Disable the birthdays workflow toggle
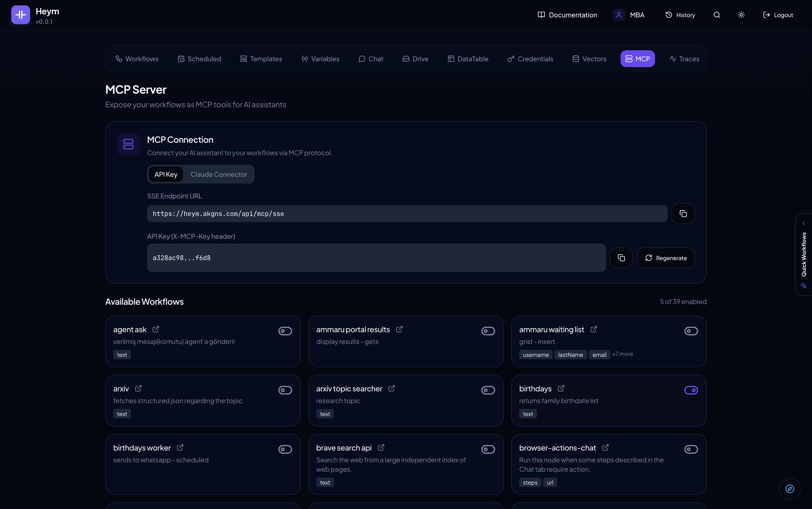812x509 pixels. click(x=691, y=390)
